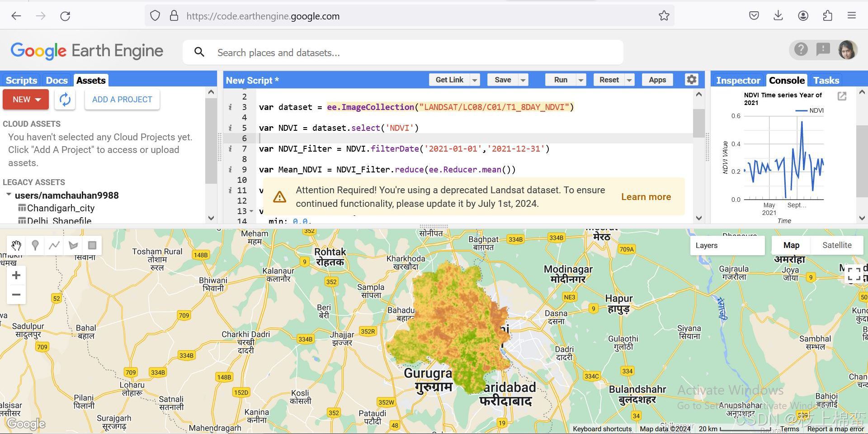Click the info marker on line 7
The image size is (868, 434).
(x=230, y=149)
